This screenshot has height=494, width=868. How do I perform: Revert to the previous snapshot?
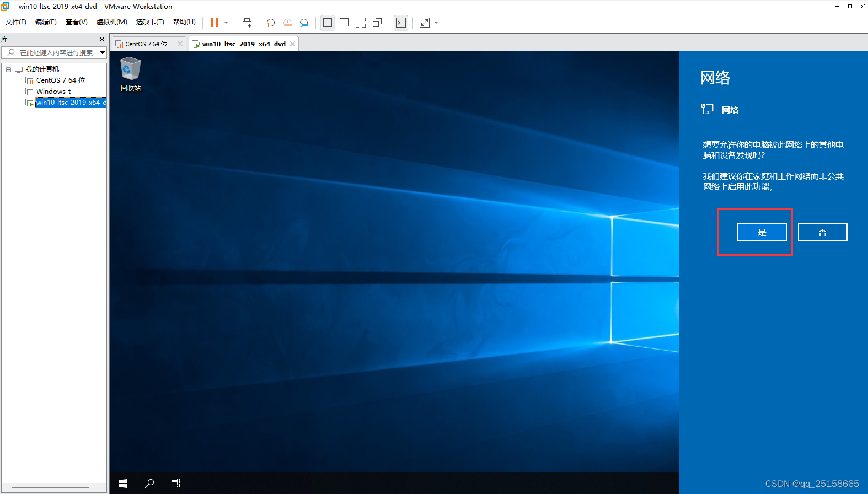coord(287,23)
